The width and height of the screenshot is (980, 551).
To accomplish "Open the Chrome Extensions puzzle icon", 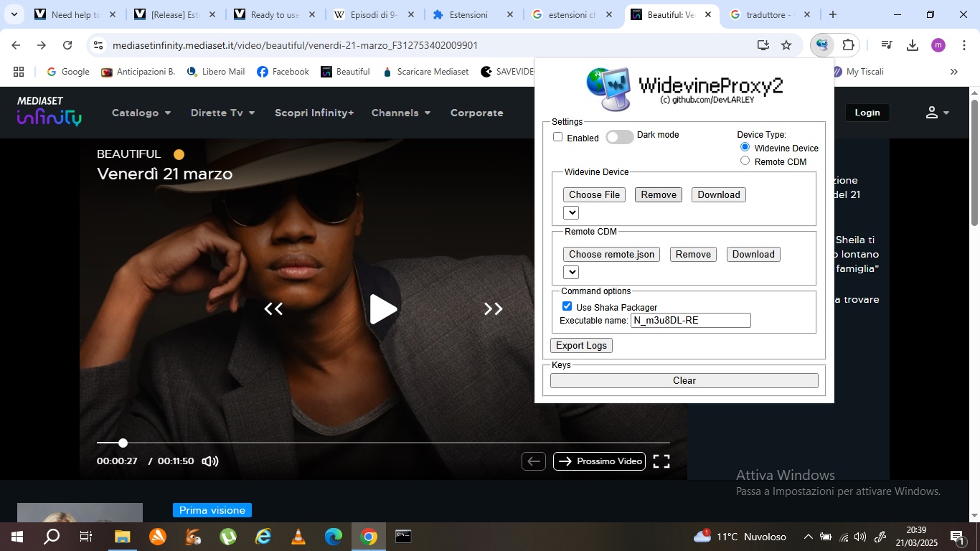I will [x=848, y=45].
